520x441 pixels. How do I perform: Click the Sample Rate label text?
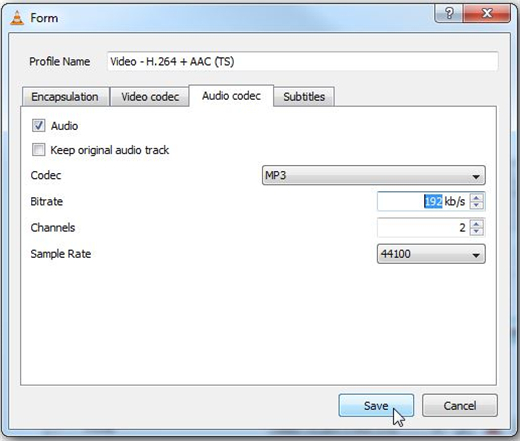pos(61,254)
